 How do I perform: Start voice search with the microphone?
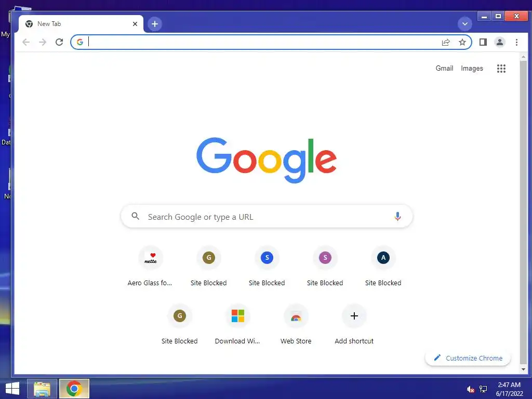click(x=397, y=217)
